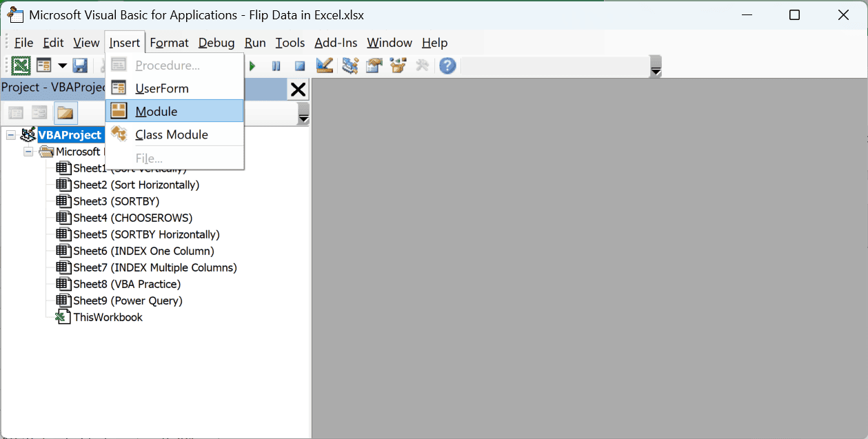Click the greyed Toolbox wrench-hammer icon
The height and width of the screenshot is (439, 868).
click(423, 65)
